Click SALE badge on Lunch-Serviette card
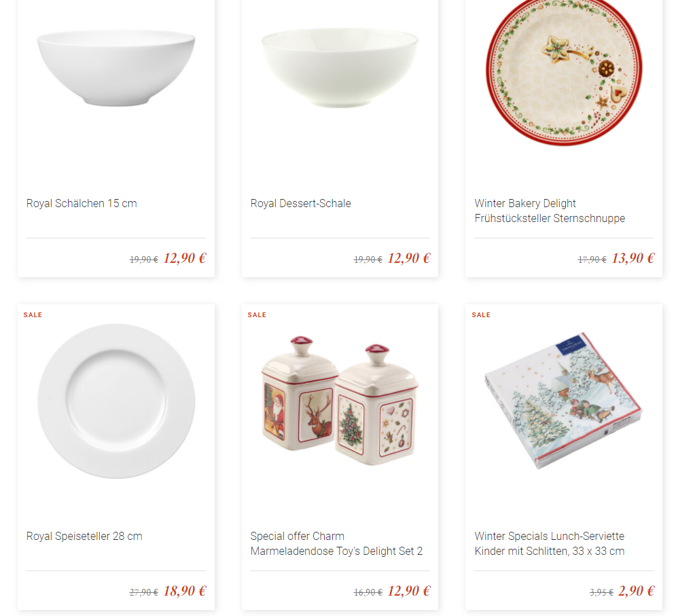The width and height of the screenshot is (676, 616). [x=481, y=315]
